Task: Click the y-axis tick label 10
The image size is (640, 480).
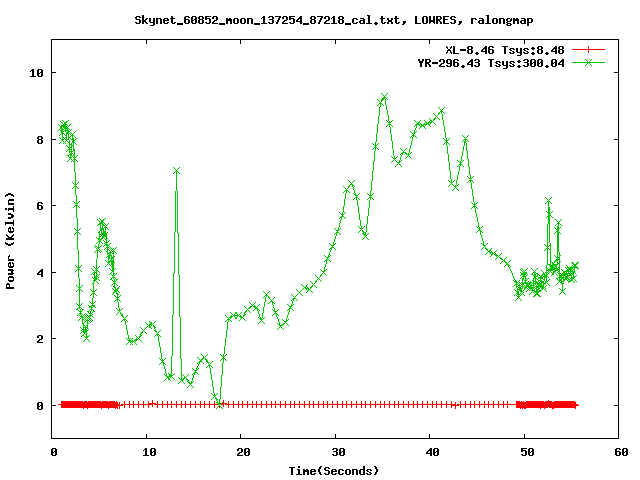Action: point(36,73)
